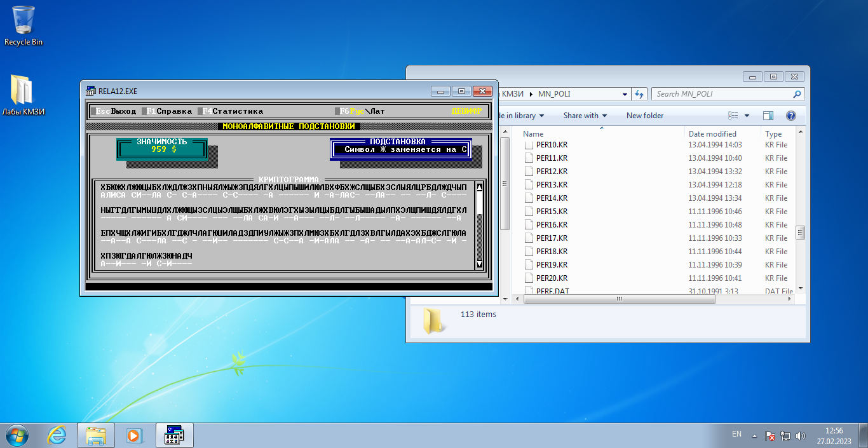Viewport: 868px width, 448px height.
Task: Select file PER17.KR
Action: (552, 238)
